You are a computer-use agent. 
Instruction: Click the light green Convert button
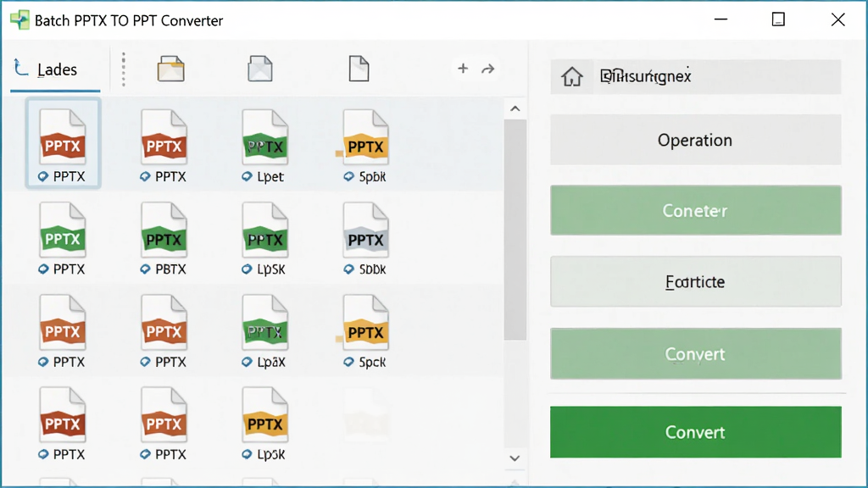tap(696, 353)
